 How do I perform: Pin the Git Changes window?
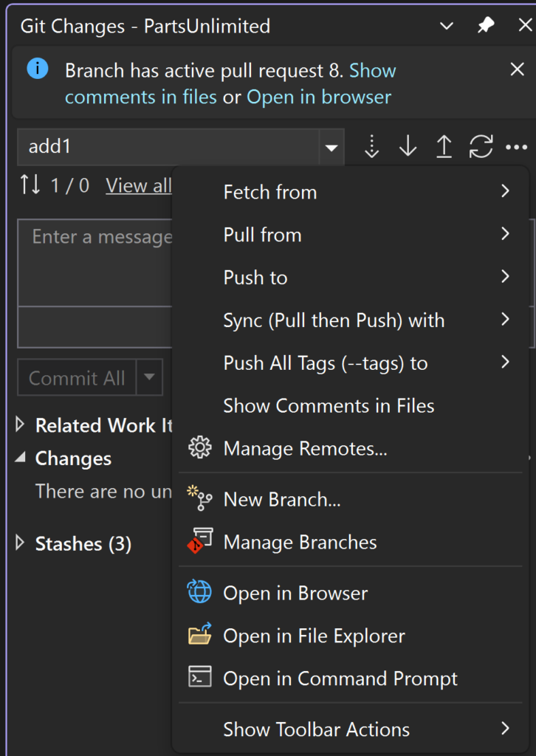coord(485,25)
